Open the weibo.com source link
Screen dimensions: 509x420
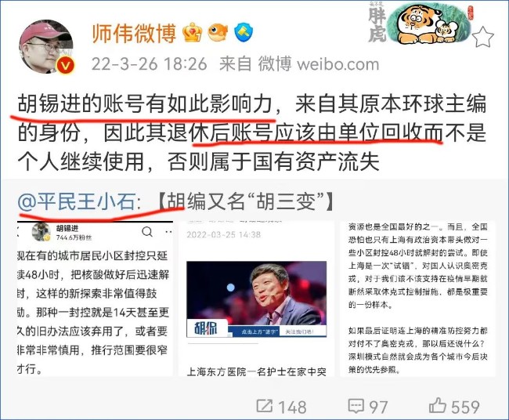(338, 64)
